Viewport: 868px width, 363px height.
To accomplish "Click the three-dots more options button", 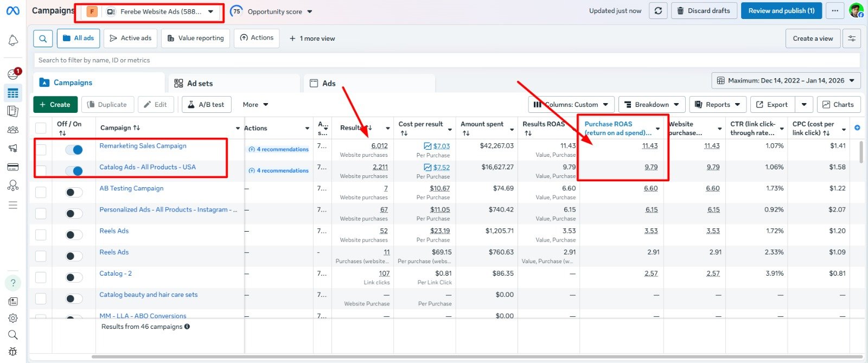I will coord(835,11).
